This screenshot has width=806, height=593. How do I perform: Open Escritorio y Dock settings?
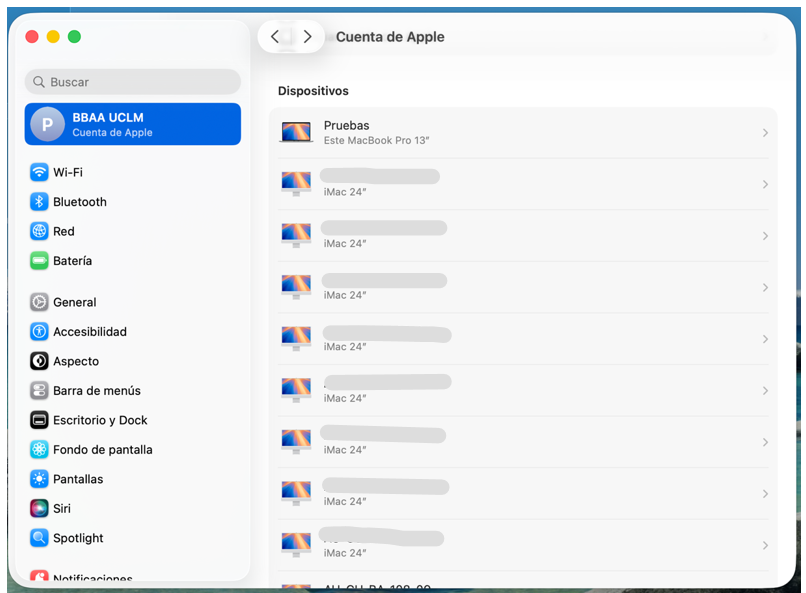100,420
